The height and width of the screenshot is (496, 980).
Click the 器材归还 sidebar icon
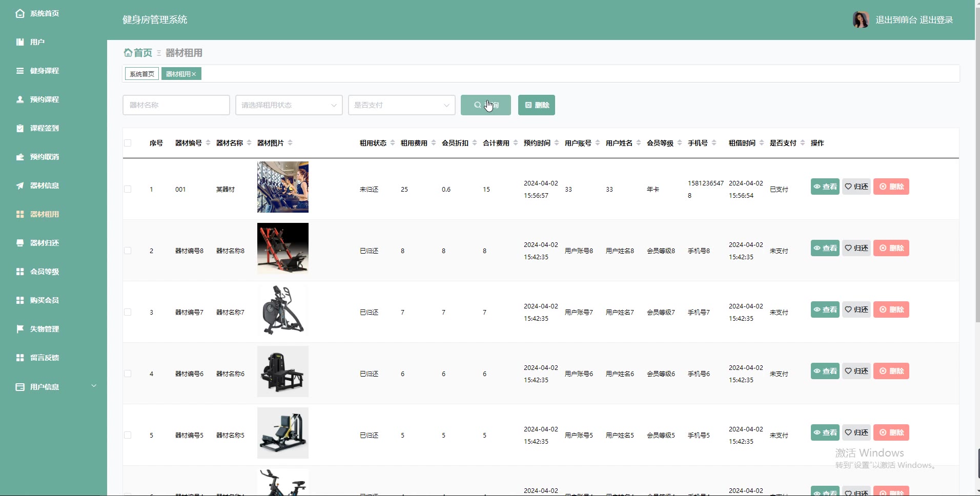click(20, 243)
